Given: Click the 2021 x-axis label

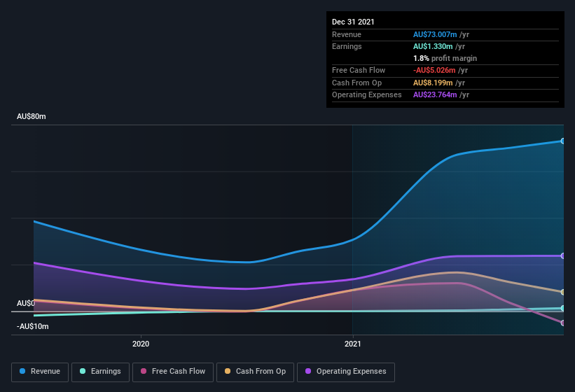Looking at the screenshot, I should (x=353, y=344).
